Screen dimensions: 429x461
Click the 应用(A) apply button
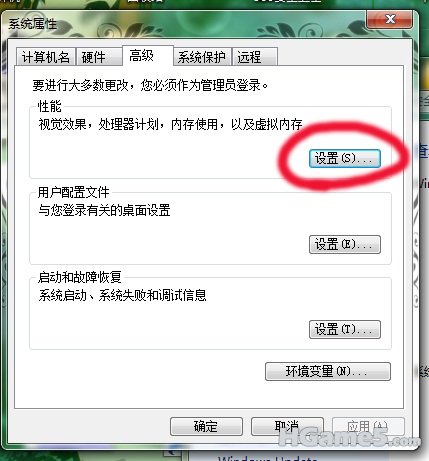coord(368,426)
